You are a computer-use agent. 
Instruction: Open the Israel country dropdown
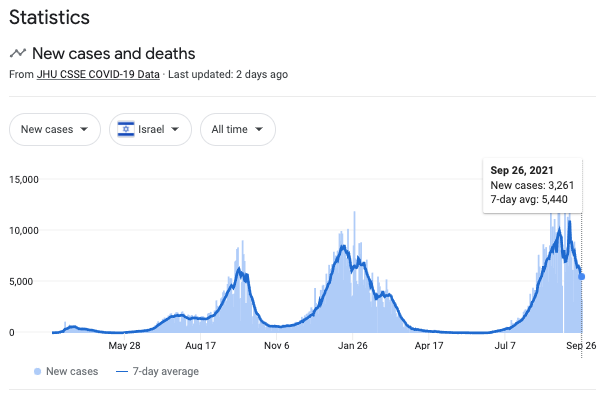point(150,130)
